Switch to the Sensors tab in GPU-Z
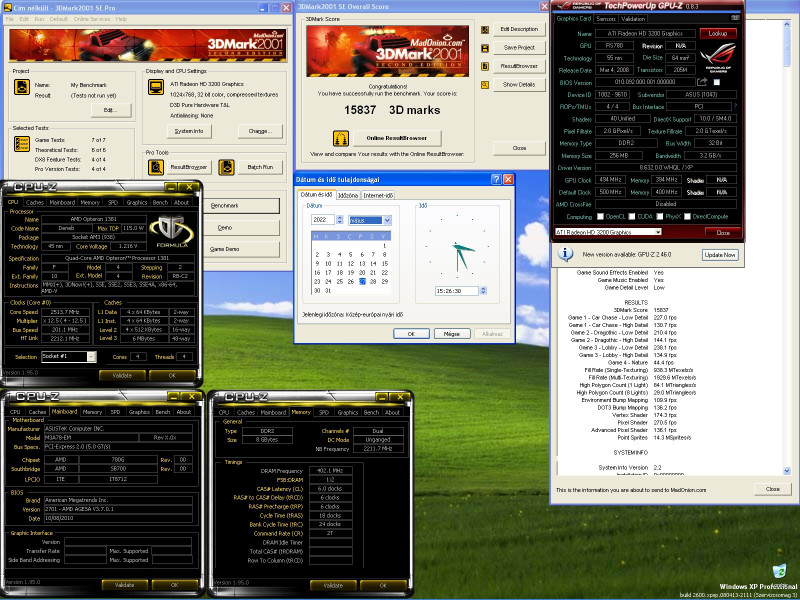Screen dimensions: 800x600 pos(606,18)
